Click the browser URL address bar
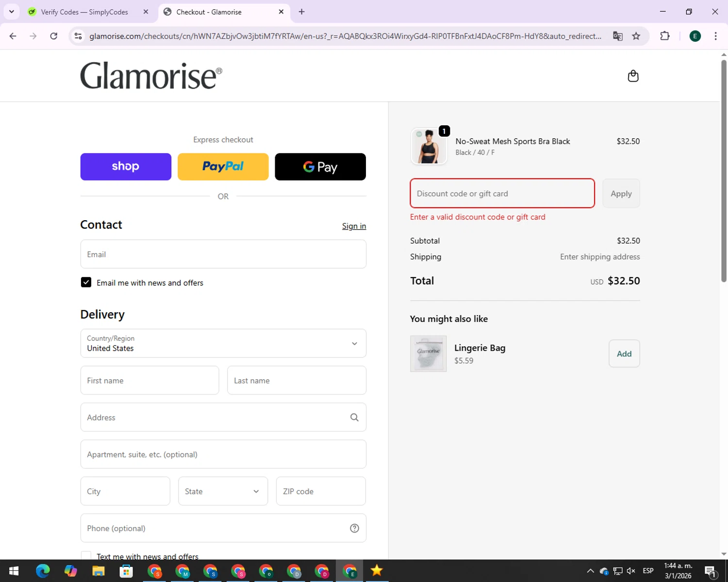 click(x=345, y=36)
